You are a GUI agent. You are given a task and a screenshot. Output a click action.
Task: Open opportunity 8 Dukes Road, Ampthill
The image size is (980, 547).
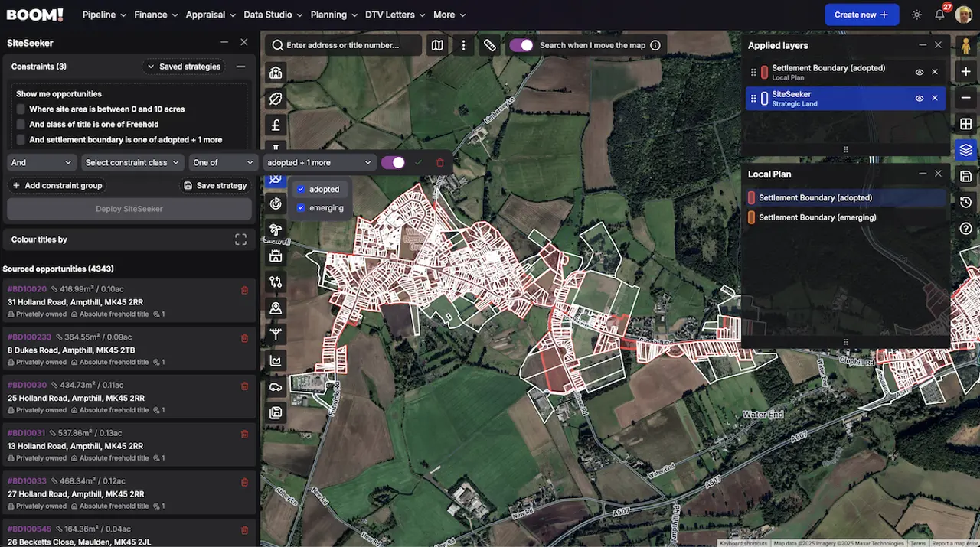[x=129, y=350]
